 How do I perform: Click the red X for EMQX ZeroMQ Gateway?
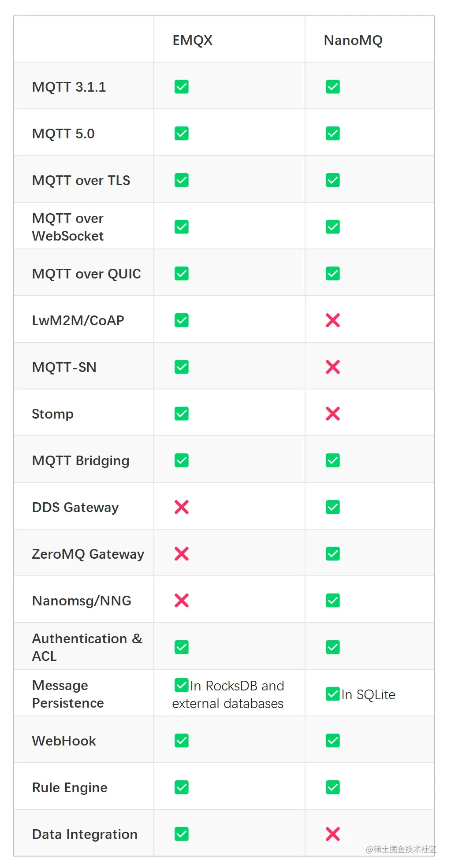(x=182, y=554)
